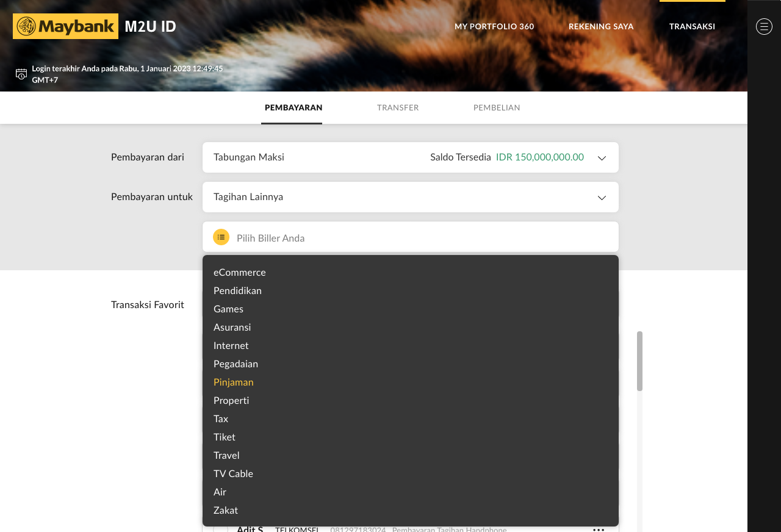
Task: Click the last login calendar icon
Action: coord(21,74)
